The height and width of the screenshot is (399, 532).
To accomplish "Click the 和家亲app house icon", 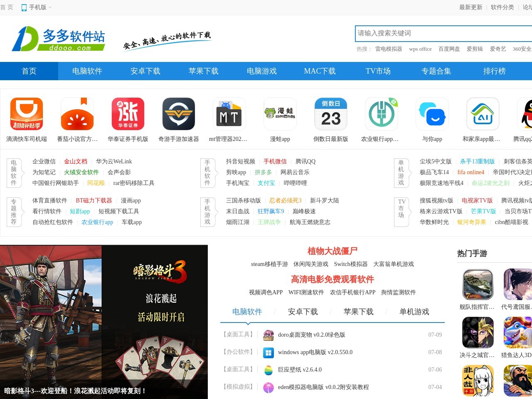I will (x=483, y=113).
